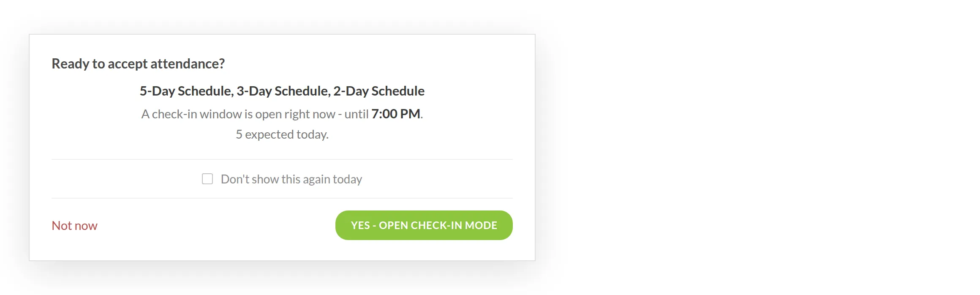Tick the "Don't show this again today" checkbox
Screen dimensions: 980x295
207,179
